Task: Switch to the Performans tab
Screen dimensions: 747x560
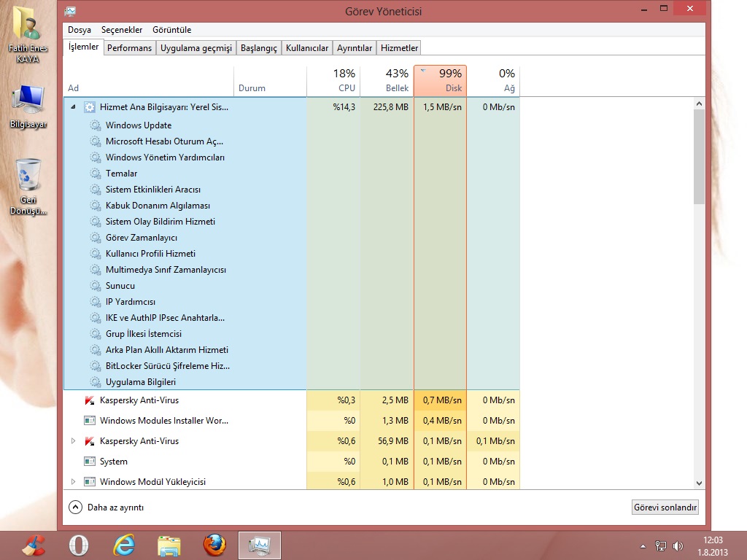Action: pyautogui.click(x=129, y=48)
